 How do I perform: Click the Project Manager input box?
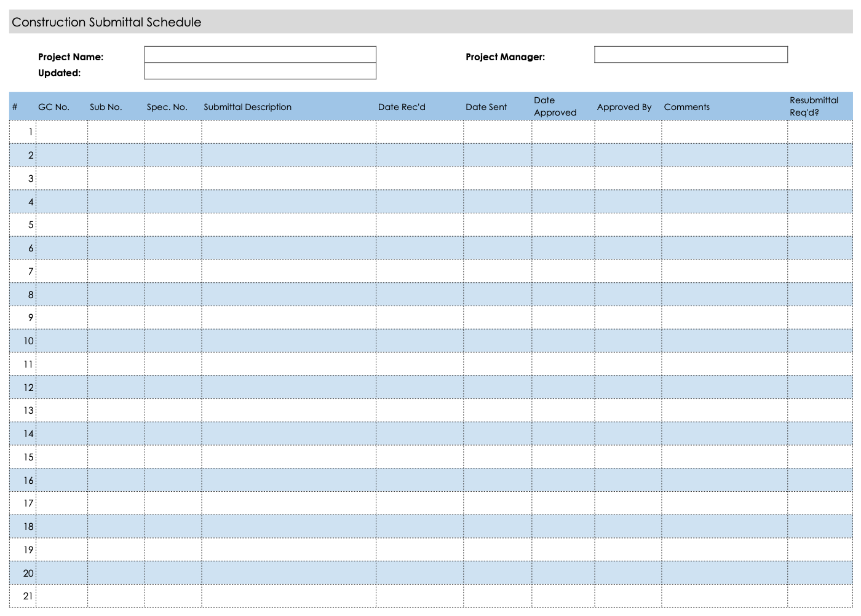pyautogui.click(x=690, y=55)
